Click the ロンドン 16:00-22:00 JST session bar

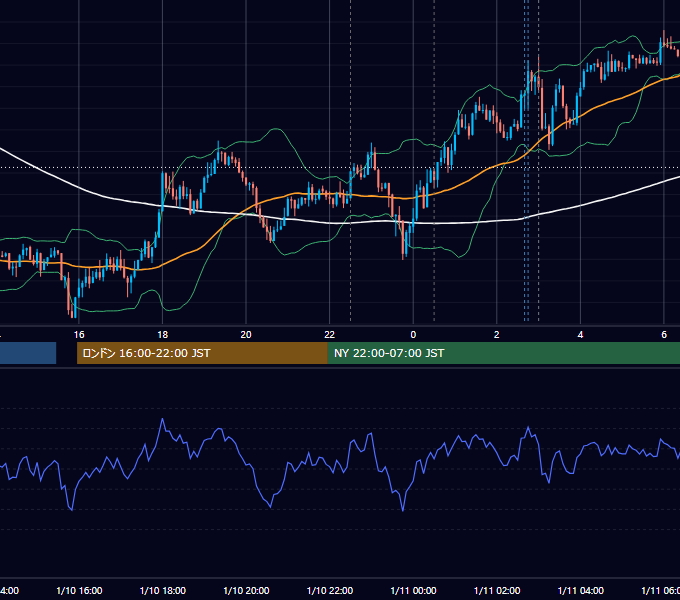coord(202,353)
